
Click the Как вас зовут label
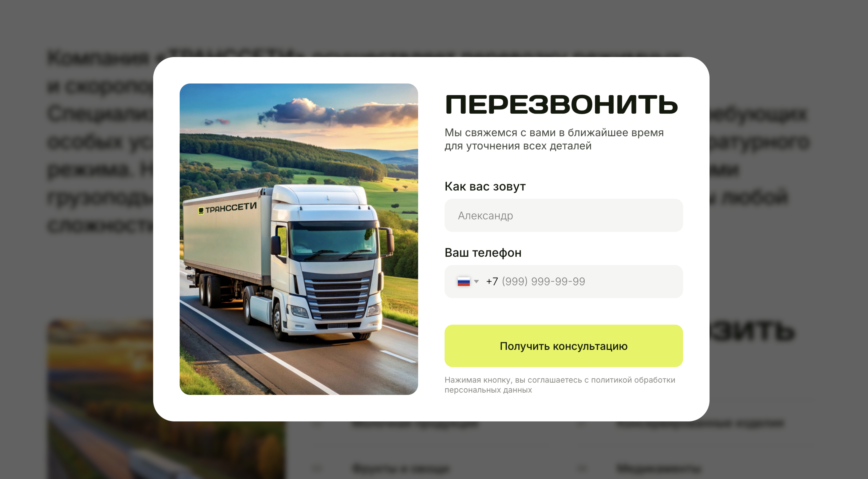485,186
